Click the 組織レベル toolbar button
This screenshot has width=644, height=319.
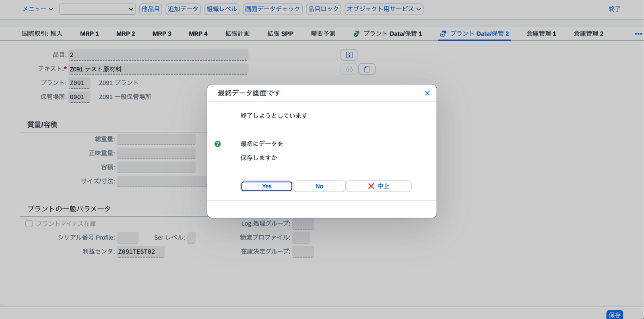pos(222,9)
